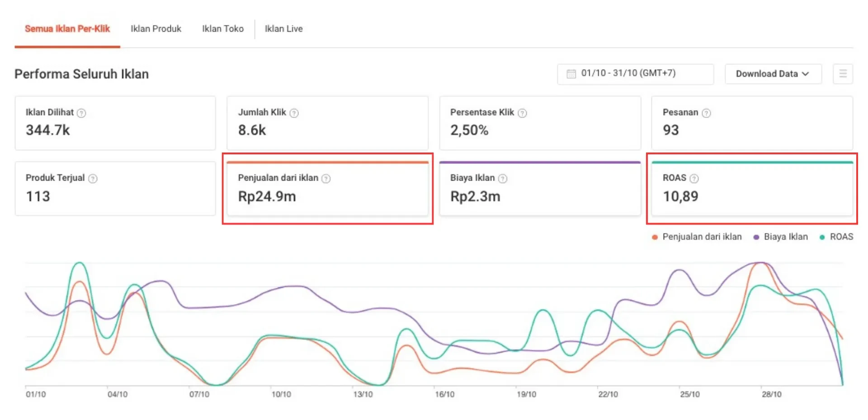Toggle the Biaya Iklan metric card

pyautogui.click(x=540, y=189)
